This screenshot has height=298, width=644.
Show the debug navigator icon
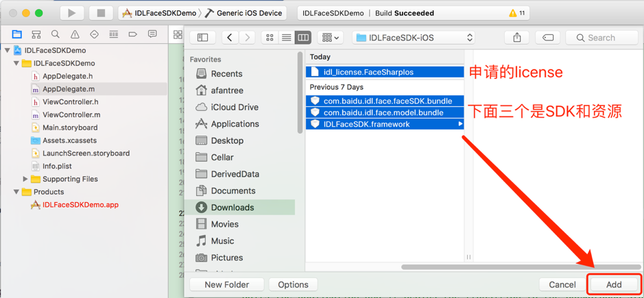[x=113, y=34]
